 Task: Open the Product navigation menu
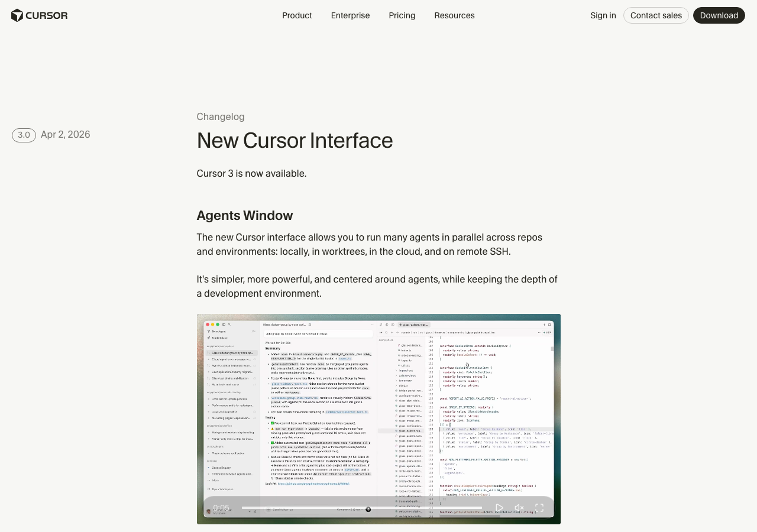[x=297, y=15]
